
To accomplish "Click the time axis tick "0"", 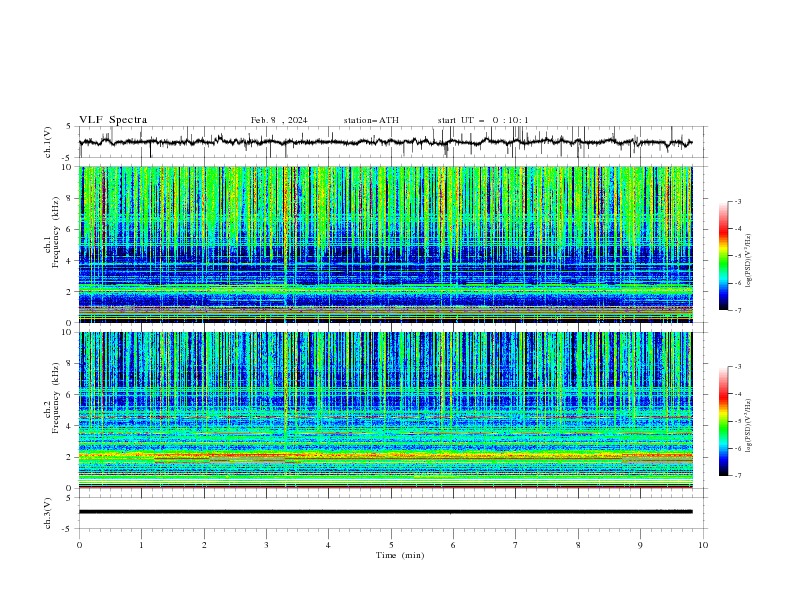I will point(79,545).
